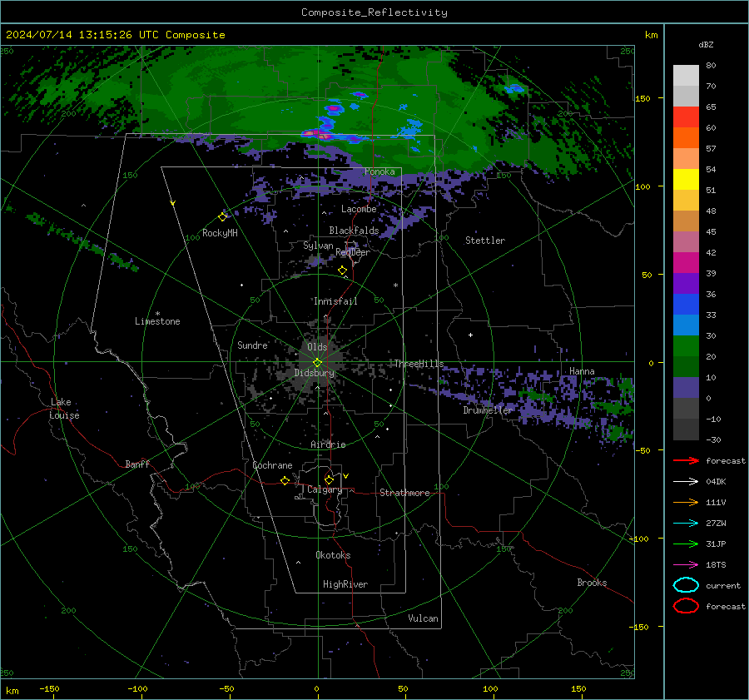Select the 20 dBZ green swatch
The width and height of the screenshot is (749, 700).
pos(686,366)
